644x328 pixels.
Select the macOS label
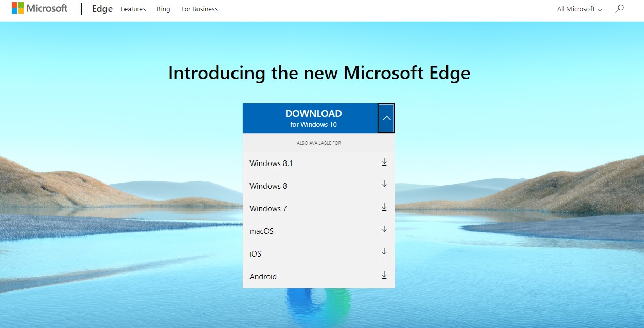coord(261,231)
